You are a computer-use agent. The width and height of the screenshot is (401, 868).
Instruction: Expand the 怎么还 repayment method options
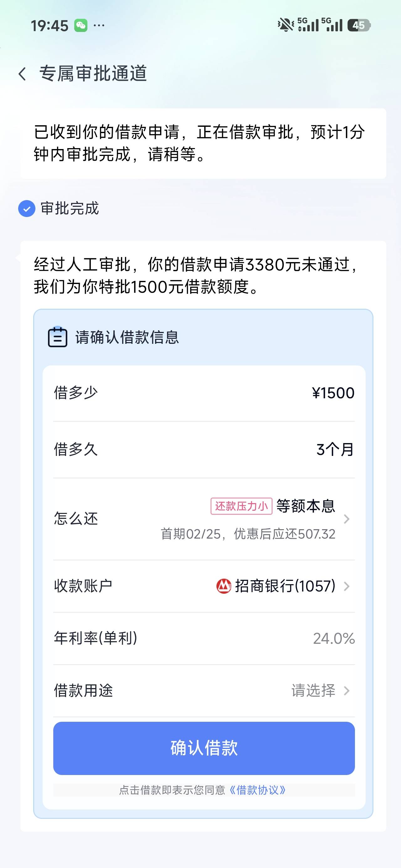pos(346,519)
